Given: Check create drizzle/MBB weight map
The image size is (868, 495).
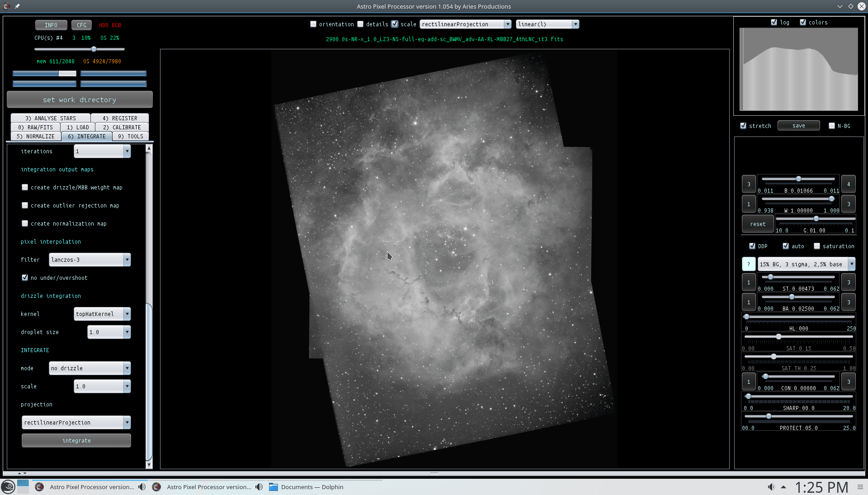Looking at the screenshot, I should click(x=25, y=187).
